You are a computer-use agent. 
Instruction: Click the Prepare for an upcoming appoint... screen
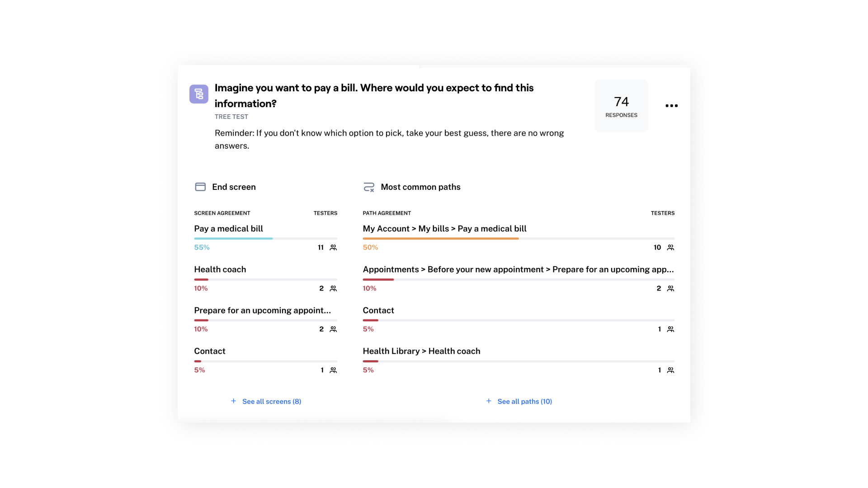tap(263, 310)
